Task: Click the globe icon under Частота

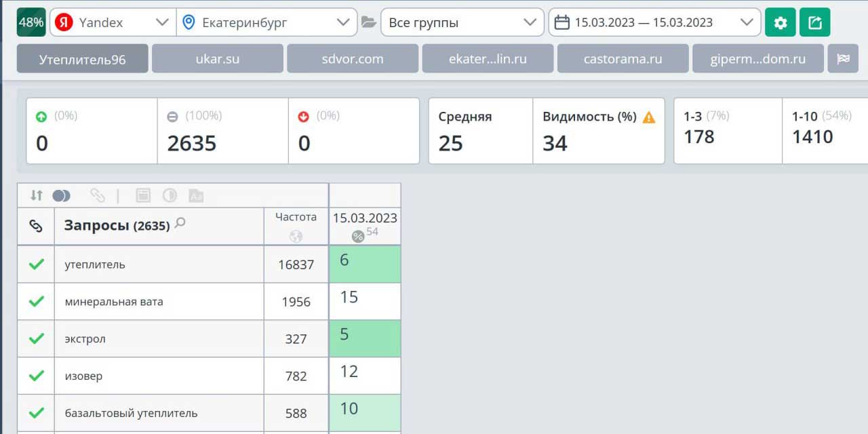Action: click(296, 237)
